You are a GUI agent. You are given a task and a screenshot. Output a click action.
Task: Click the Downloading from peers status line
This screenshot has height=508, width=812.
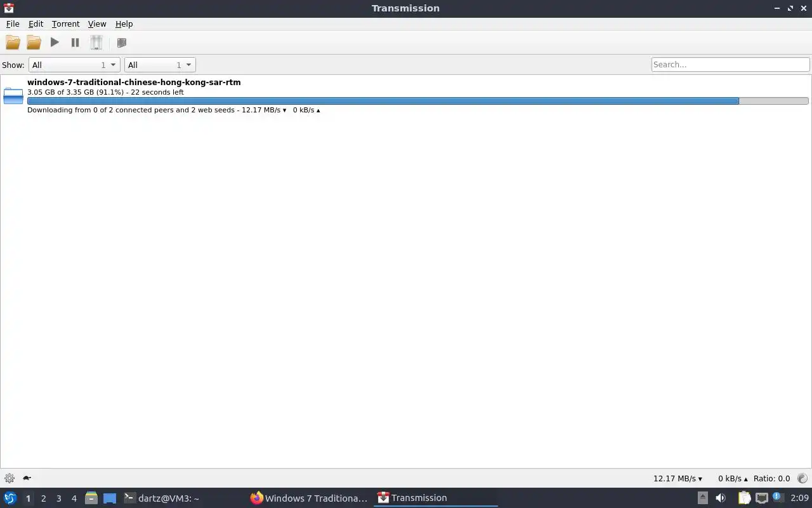[x=173, y=110]
